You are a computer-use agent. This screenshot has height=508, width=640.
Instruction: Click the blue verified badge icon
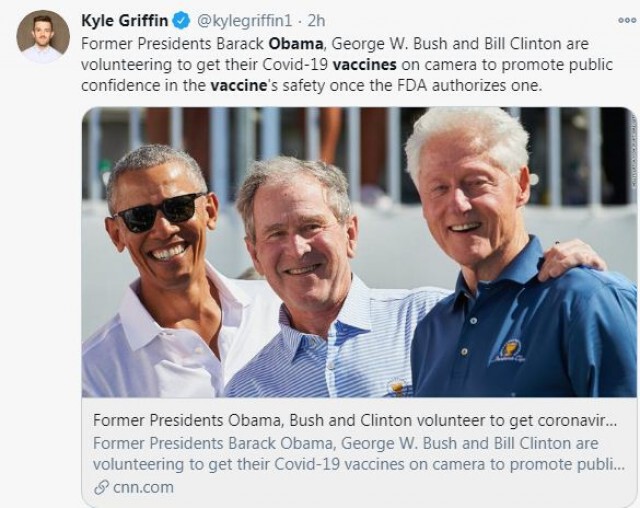[x=182, y=20]
